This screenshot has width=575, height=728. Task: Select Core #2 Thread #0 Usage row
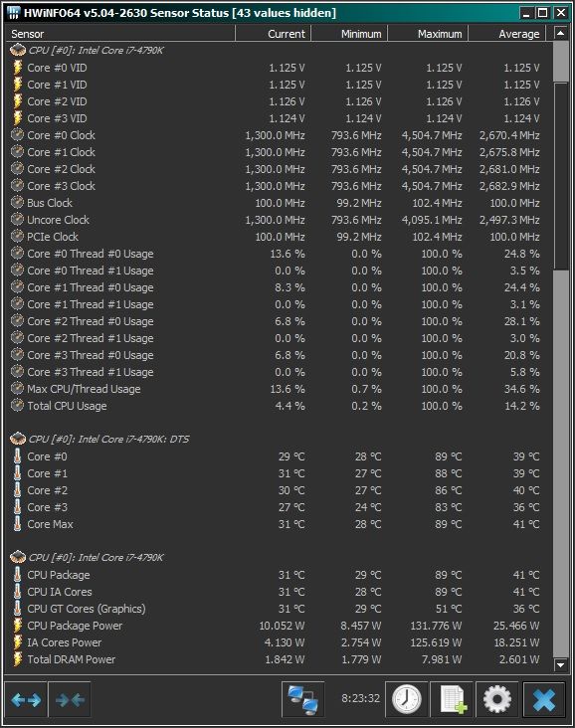[279, 321]
